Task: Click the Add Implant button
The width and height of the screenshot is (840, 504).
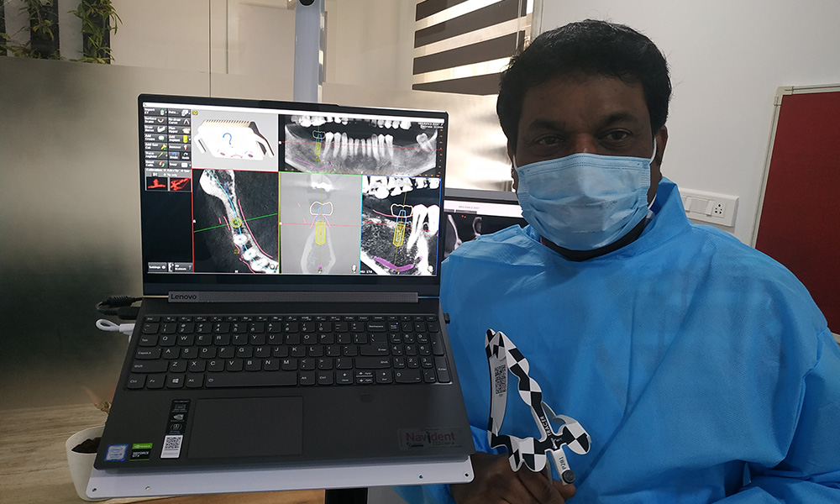Action: coord(178,139)
